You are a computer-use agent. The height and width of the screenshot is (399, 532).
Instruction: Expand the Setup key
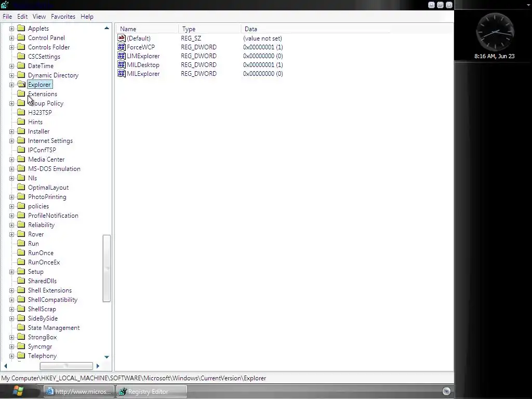(x=11, y=272)
